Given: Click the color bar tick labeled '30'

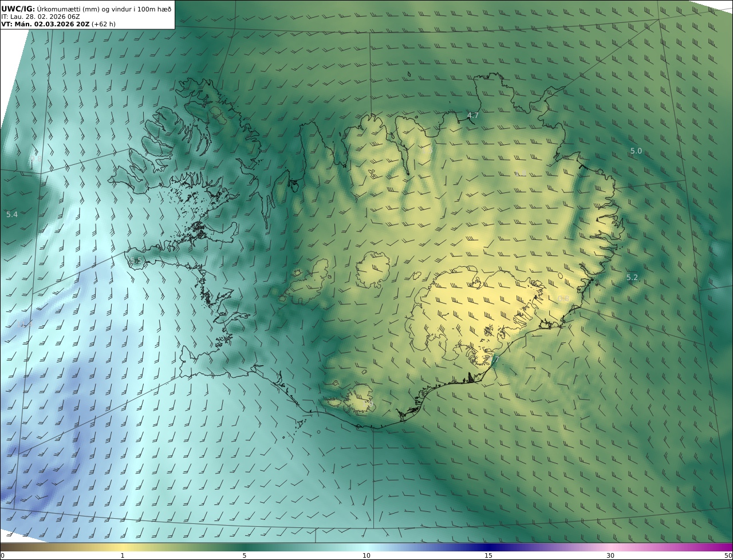Looking at the screenshot, I should 610,555.
